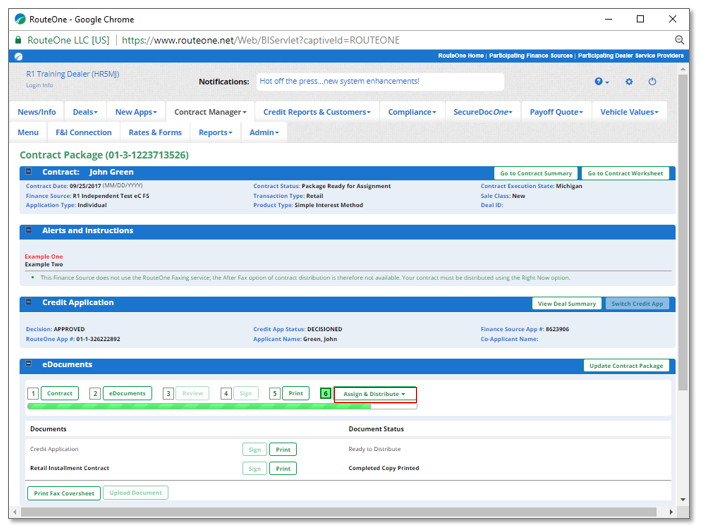Image resolution: width=702 pixels, height=530 pixels.
Task: Open Credit Reports & Customers dropdown
Action: tap(317, 112)
